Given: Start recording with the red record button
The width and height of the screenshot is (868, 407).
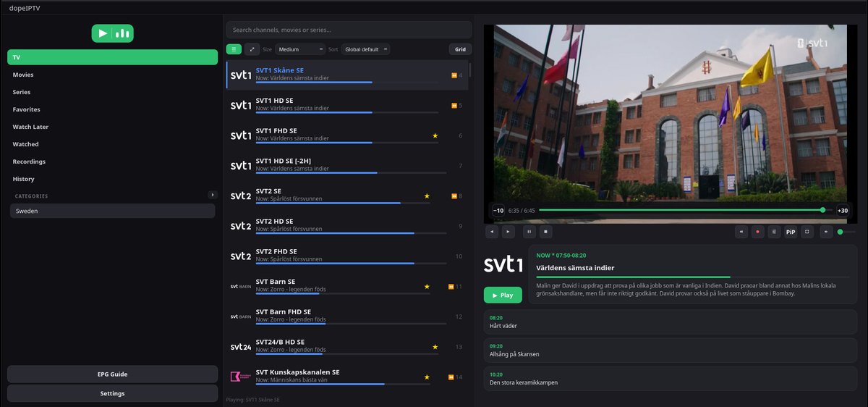Looking at the screenshot, I should [758, 232].
